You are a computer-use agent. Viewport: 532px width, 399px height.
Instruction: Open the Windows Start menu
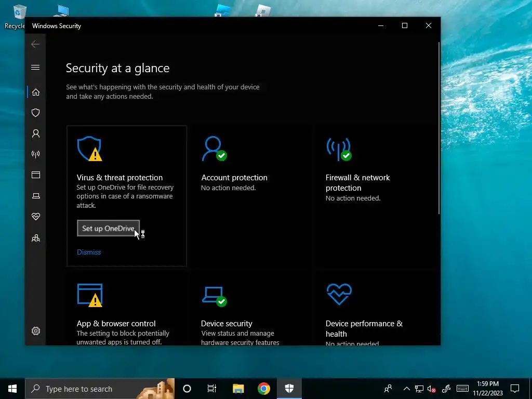click(x=12, y=389)
